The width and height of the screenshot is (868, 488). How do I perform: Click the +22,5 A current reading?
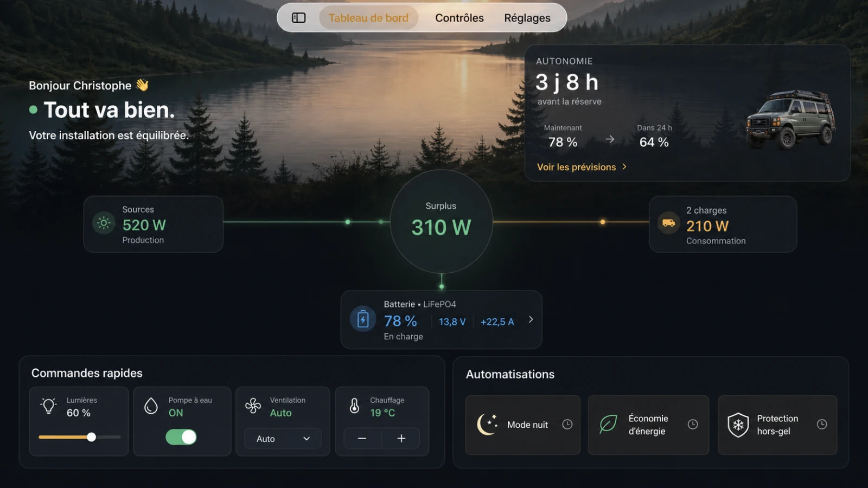pyautogui.click(x=497, y=322)
